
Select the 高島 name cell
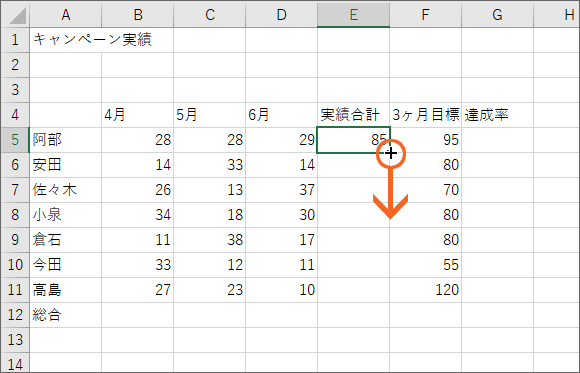point(65,290)
